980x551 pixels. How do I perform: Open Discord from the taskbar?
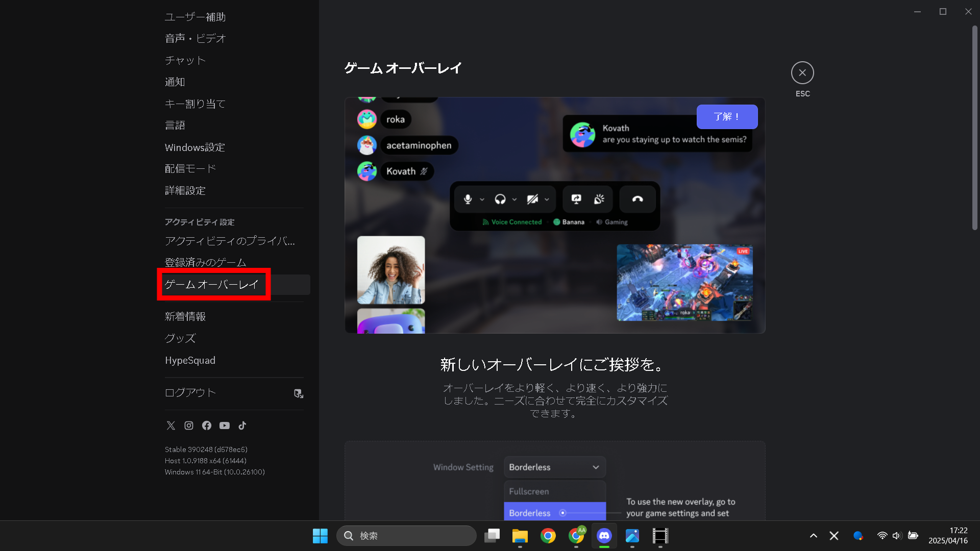click(604, 536)
